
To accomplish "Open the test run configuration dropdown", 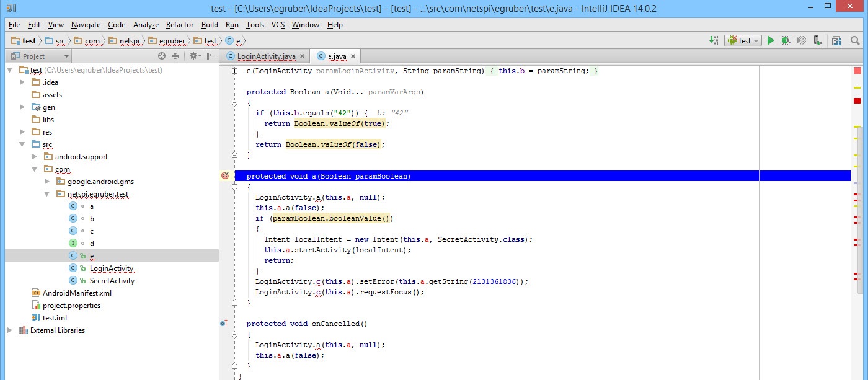I will [x=745, y=41].
